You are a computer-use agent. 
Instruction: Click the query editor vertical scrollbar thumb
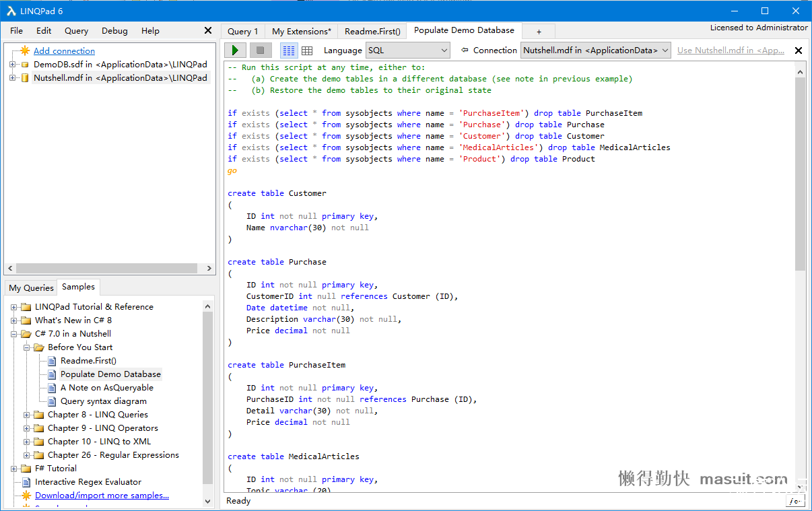pos(800,174)
